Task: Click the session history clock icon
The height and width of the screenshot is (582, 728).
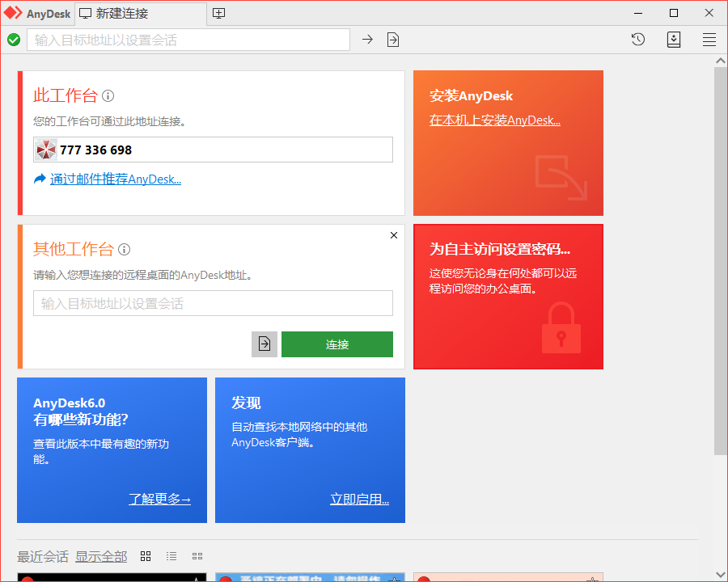Action: coord(638,40)
